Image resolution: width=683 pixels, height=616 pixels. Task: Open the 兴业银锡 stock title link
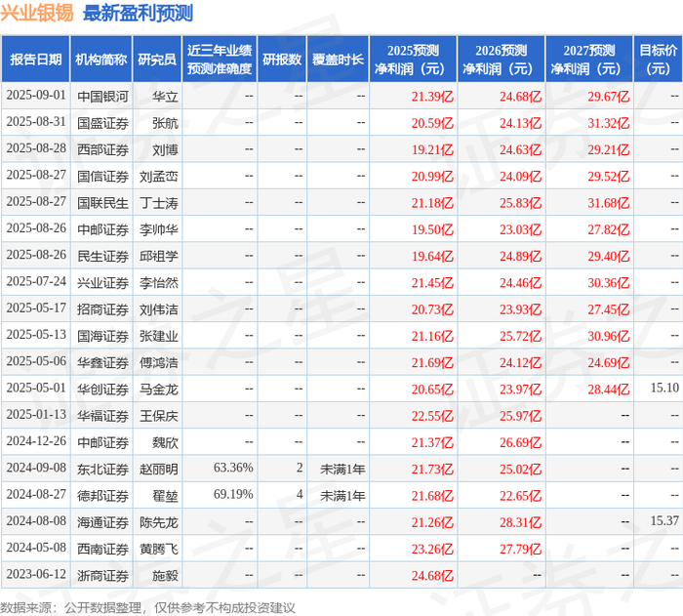(37, 13)
